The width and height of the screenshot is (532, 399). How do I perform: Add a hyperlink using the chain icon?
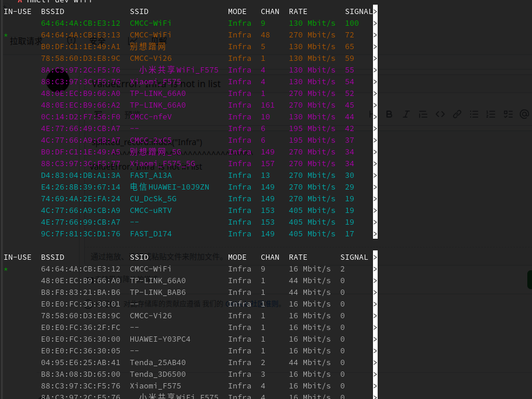(x=457, y=114)
